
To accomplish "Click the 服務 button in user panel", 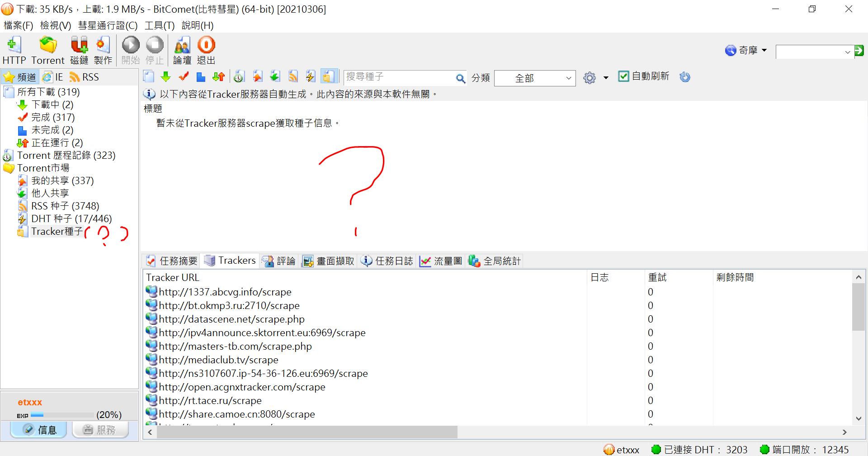I will coord(100,430).
